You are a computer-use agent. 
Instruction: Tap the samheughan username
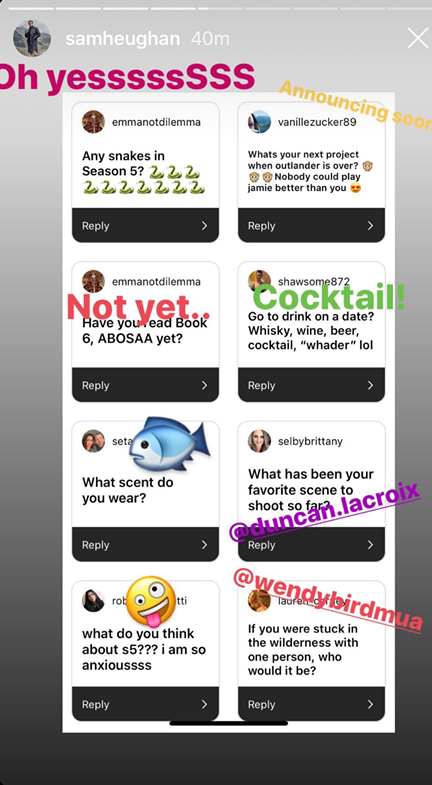pyautogui.click(x=123, y=39)
